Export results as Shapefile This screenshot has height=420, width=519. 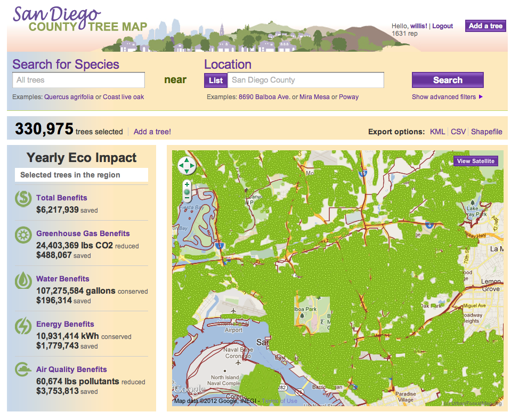pyautogui.click(x=486, y=132)
